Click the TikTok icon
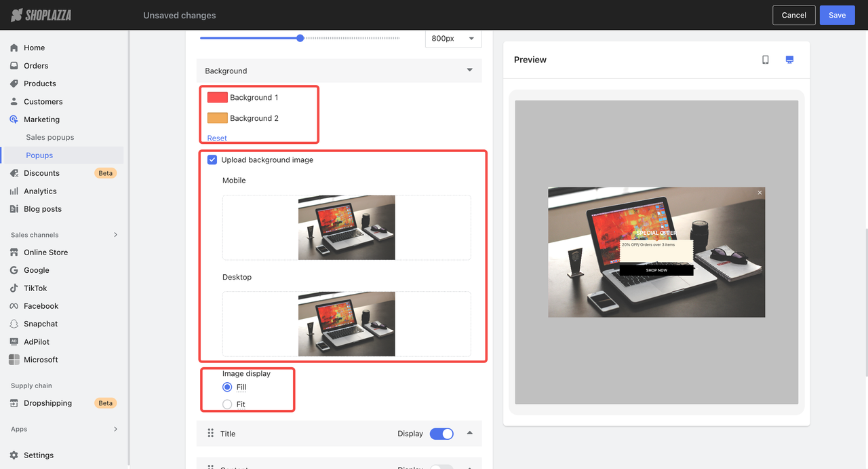This screenshot has width=868, height=469. tap(14, 288)
